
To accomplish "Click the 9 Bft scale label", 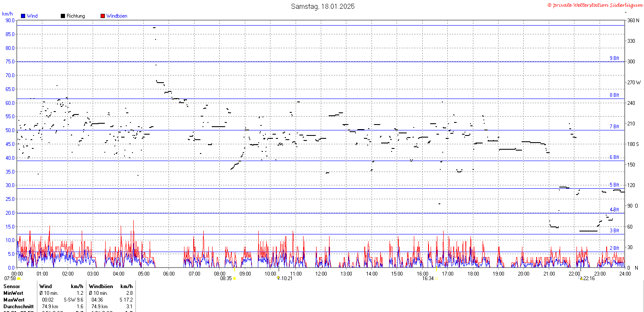I will pos(614,58).
